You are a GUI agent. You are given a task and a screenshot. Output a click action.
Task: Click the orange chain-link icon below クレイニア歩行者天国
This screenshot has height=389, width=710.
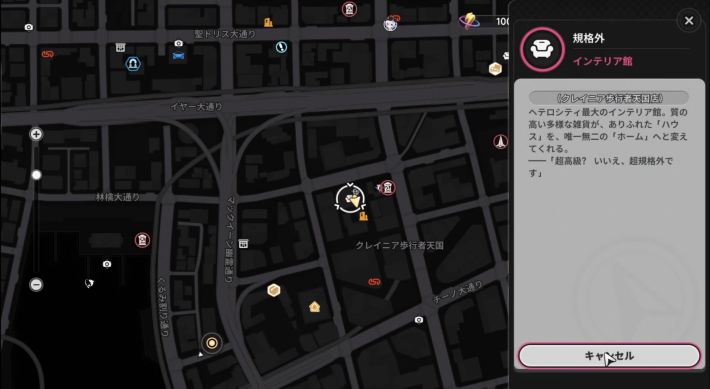[374, 282]
